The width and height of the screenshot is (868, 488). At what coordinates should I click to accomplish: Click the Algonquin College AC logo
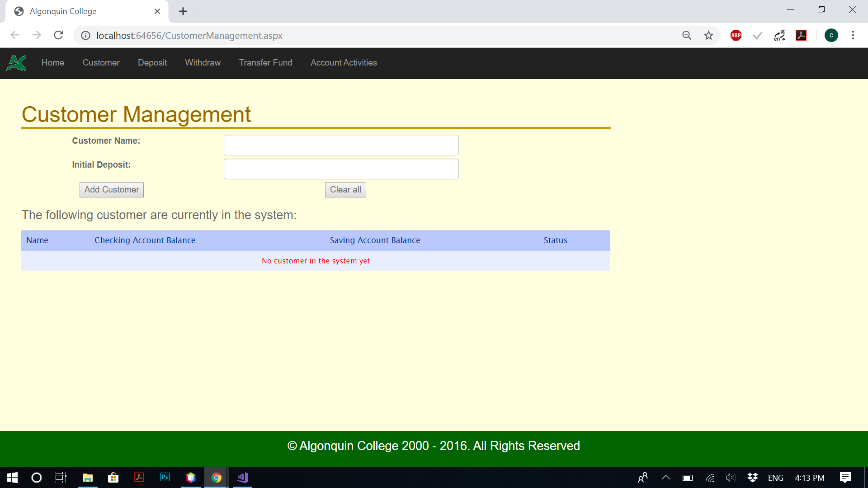(17, 63)
